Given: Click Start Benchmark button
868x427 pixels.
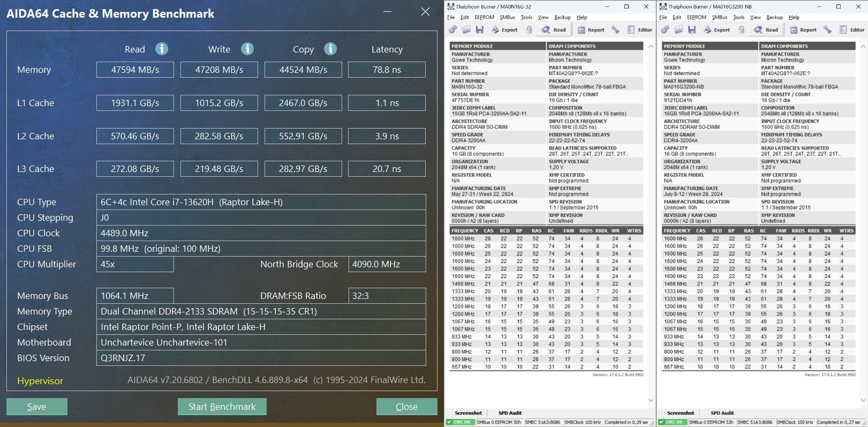Looking at the screenshot, I should coord(222,407).
